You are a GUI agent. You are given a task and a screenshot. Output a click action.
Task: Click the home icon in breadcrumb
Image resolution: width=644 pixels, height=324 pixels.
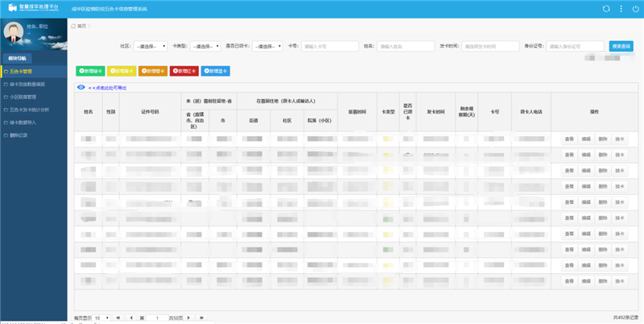click(x=75, y=26)
